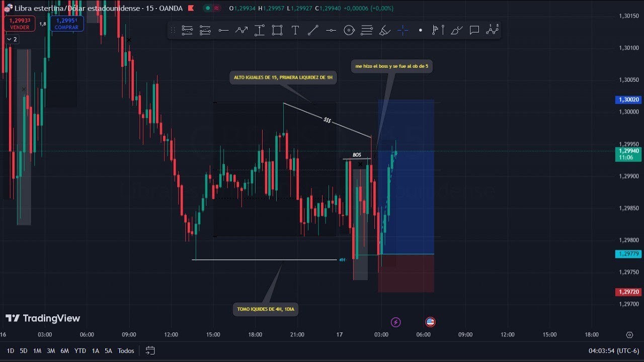Select the circle drawing tool

click(349, 30)
